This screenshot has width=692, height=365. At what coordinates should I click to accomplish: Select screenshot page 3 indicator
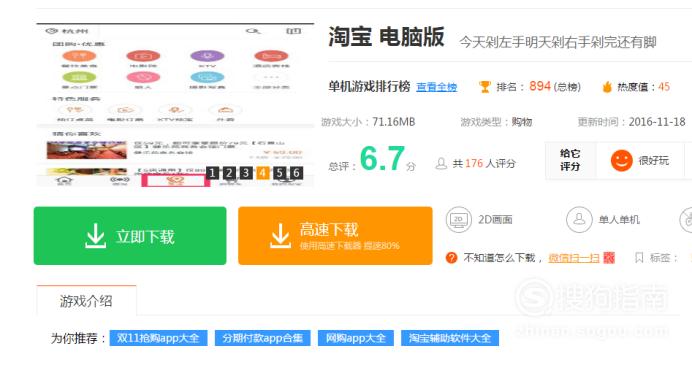tap(246, 173)
